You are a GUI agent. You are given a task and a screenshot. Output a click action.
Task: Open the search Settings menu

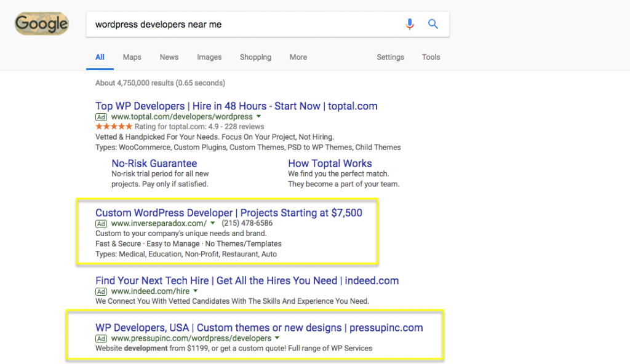(391, 57)
